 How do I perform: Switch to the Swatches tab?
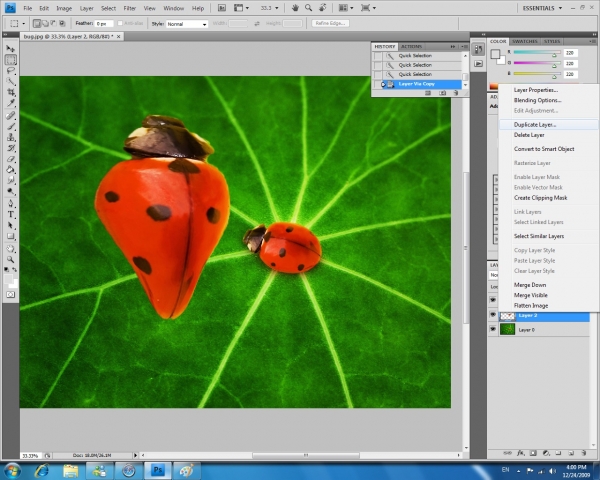(525, 41)
